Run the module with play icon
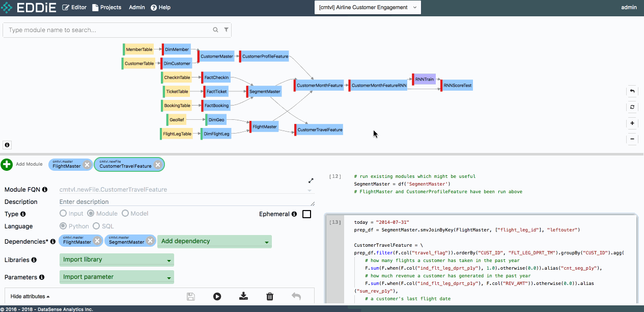644x312 pixels. tap(217, 296)
